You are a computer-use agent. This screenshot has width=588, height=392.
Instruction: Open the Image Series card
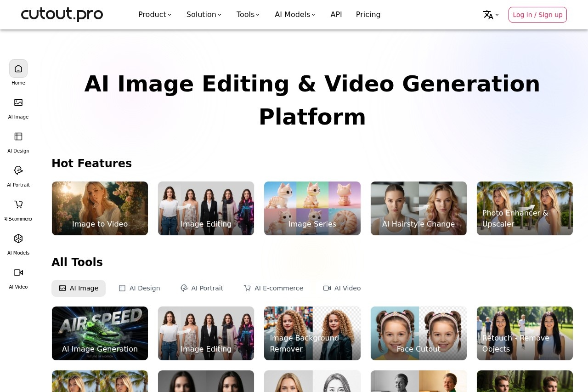coord(312,208)
